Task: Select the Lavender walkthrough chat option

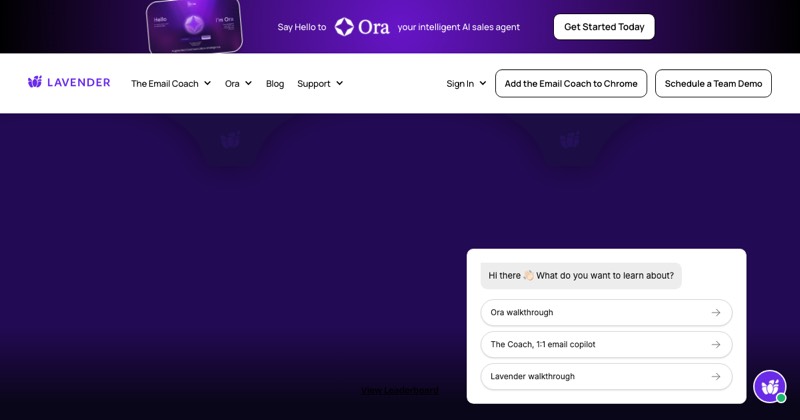Action: point(606,377)
